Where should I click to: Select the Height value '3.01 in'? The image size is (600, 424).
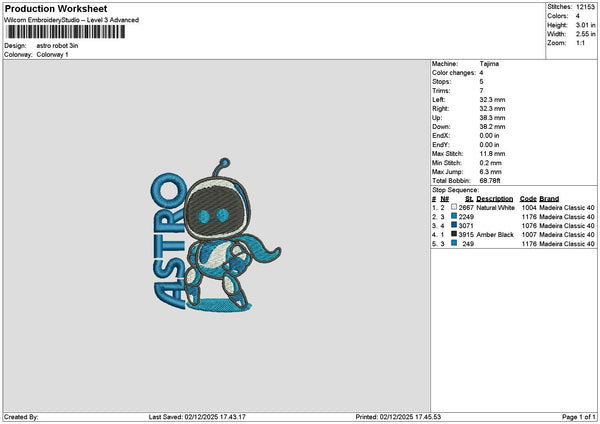click(585, 25)
